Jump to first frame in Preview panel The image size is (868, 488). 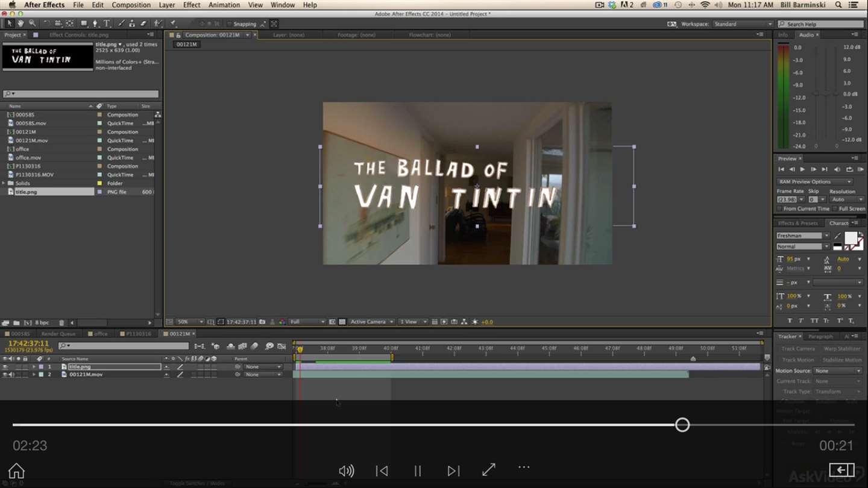tap(781, 169)
